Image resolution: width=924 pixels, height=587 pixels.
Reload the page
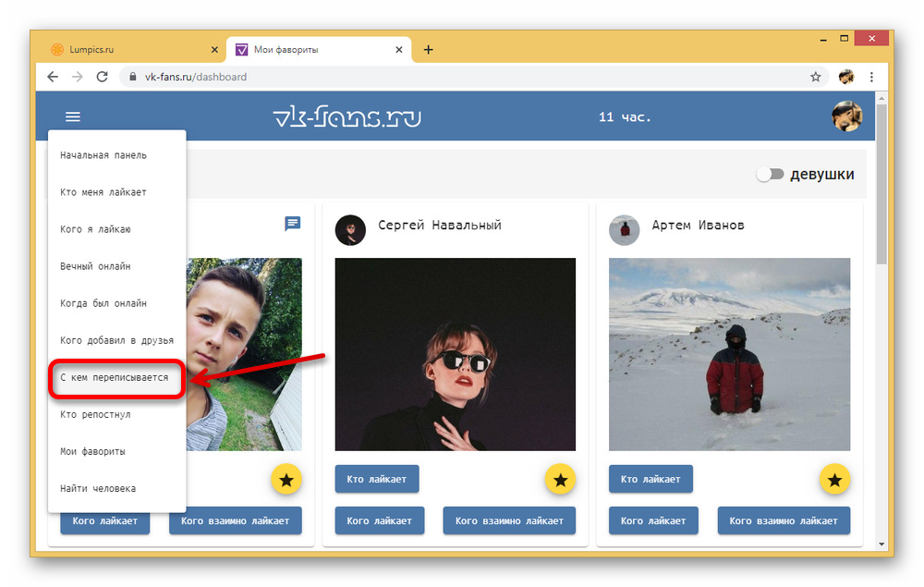coord(102,77)
